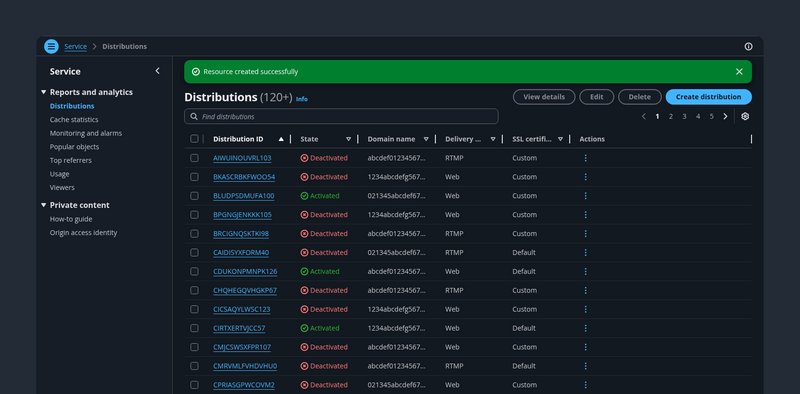Collapse the Private content section
Image resolution: width=800 pixels, height=394 pixels.
[x=43, y=205]
